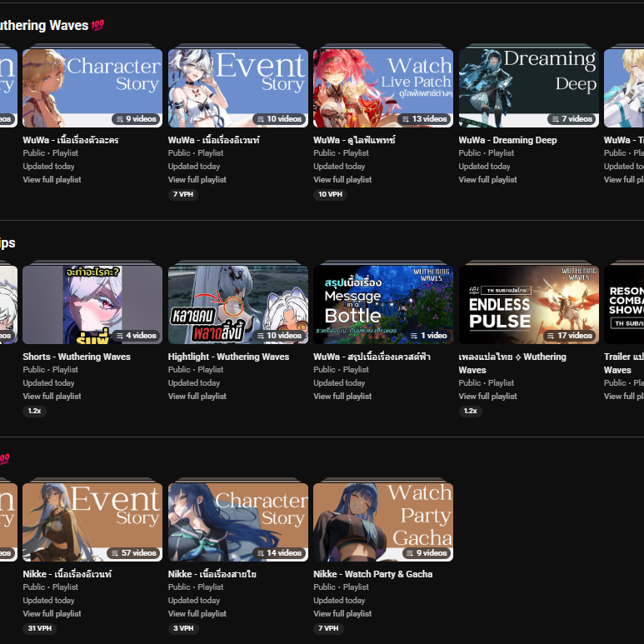This screenshot has height=644, width=644.
Task: Click the '17 videos' playlist badge
Action: [570, 336]
